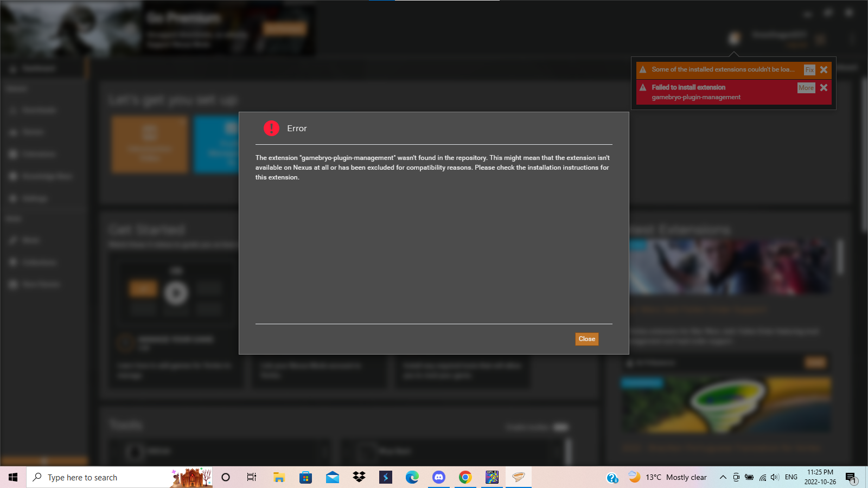Click the red exclamation Error icon
This screenshot has height=488, width=868.
(x=271, y=128)
